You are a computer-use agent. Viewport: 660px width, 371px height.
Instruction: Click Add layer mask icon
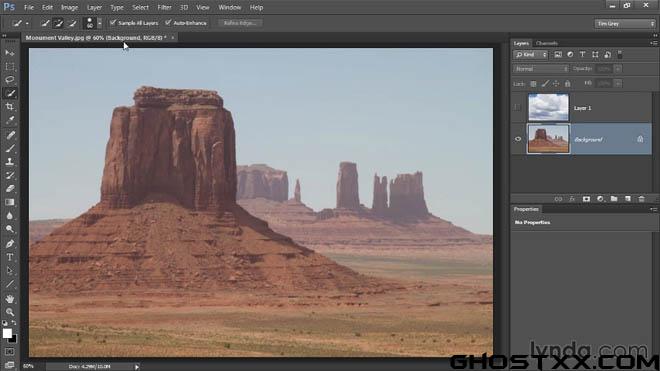[x=586, y=199]
